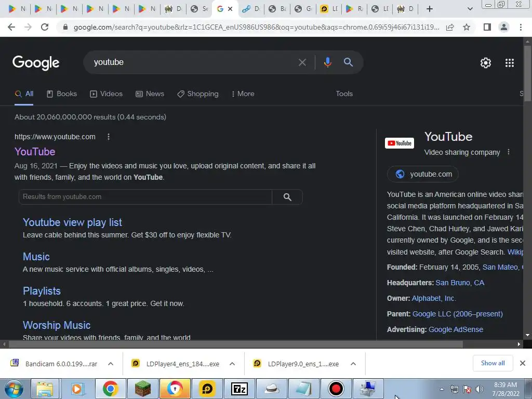Open the LDPlayer icon in taskbar
The width and height of the screenshot is (532, 399).
coord(207,389)
